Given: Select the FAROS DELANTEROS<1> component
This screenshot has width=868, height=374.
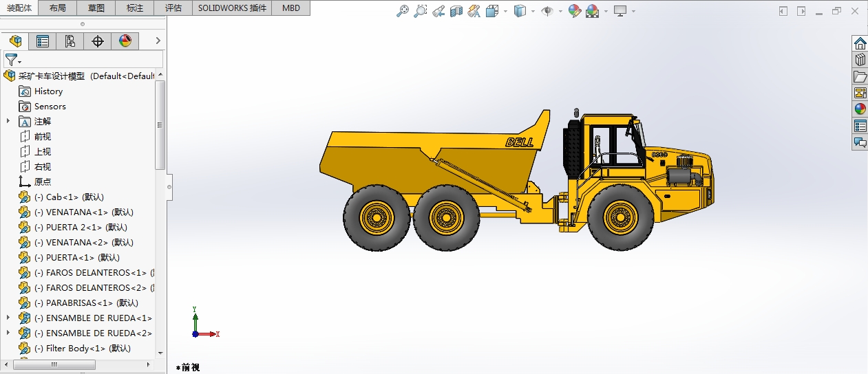Looking at the screenshot, I should [87, 272].
